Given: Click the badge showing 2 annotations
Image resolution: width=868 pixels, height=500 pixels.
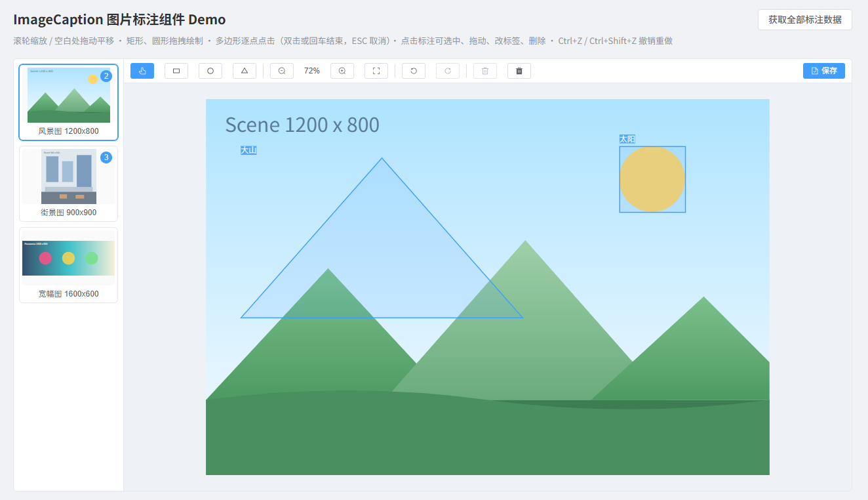Looking at the screenshot, I should coord(106,76).
